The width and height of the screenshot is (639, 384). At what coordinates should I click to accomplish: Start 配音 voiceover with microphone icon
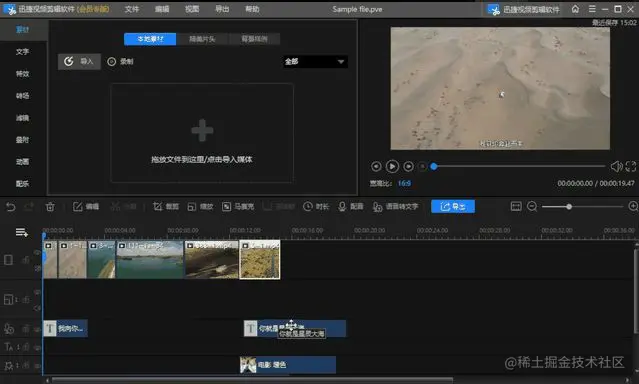[350, 207]
